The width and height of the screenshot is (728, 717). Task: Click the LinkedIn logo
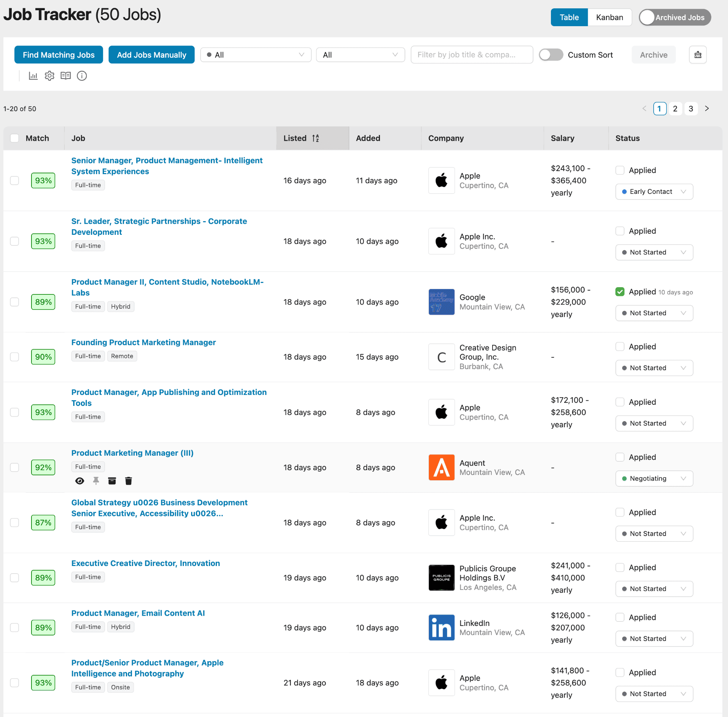[x=441, y=627]
